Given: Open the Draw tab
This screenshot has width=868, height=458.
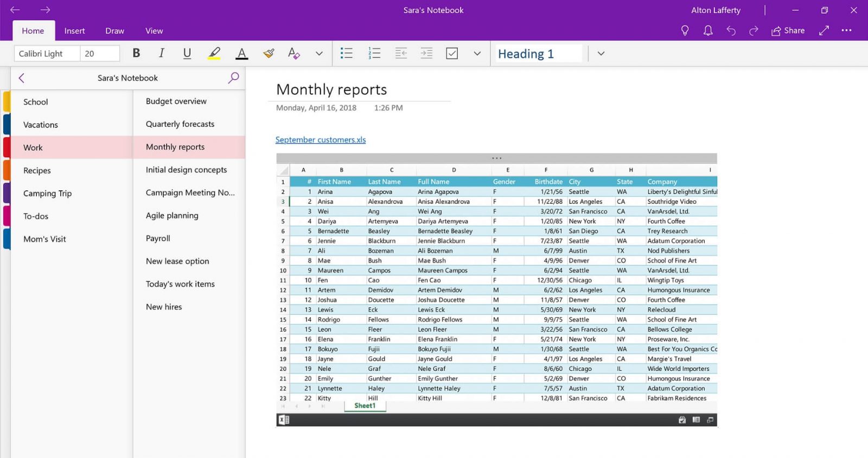Looking at the screenshot, I should point(114,31).
